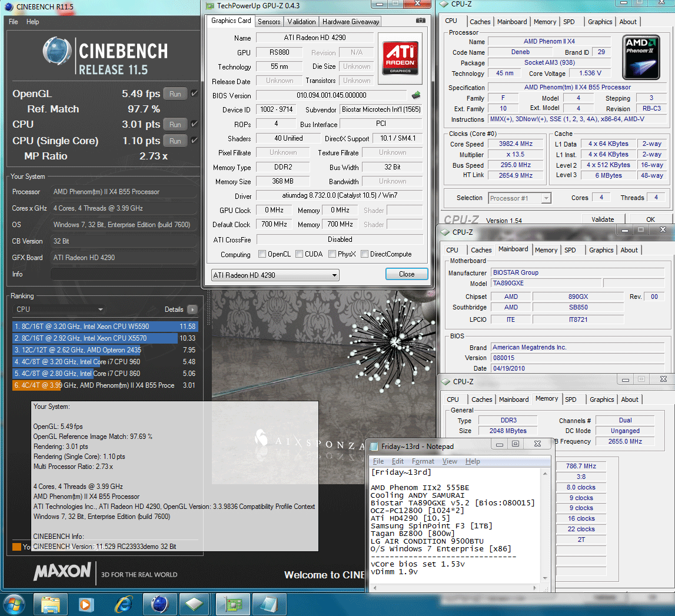Click the Notepad icon in Friday~13rd title bar
The width and height of the screenshot is (675, 616).
[374, 447]
